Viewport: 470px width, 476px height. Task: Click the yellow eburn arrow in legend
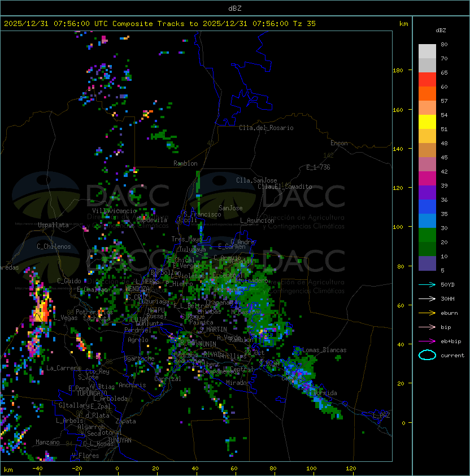427,313
